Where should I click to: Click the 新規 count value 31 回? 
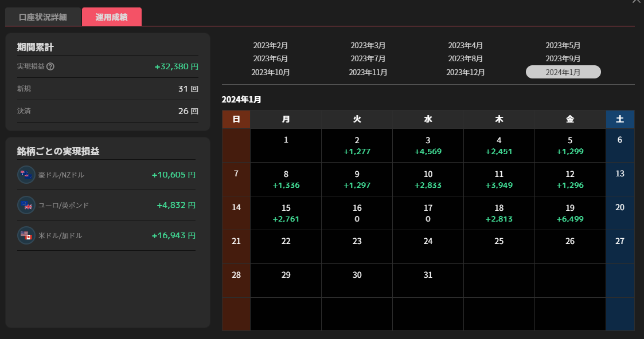[x=188, y=89]
